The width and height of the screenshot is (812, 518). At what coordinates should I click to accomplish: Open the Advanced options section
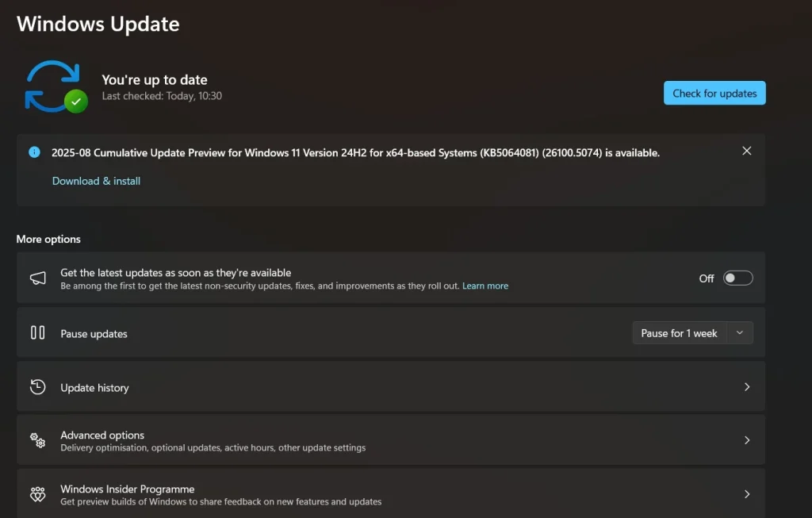coord(102,436)
